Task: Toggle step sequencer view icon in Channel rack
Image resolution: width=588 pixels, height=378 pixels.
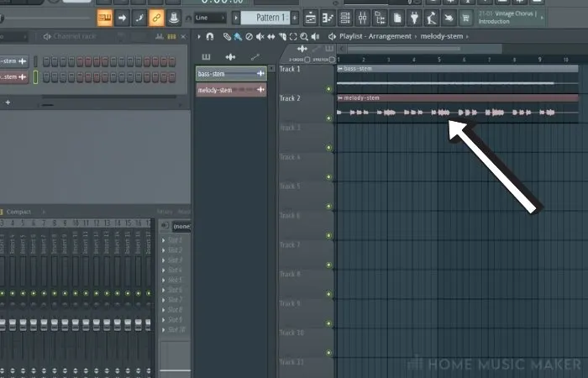Action: point(171,36)
